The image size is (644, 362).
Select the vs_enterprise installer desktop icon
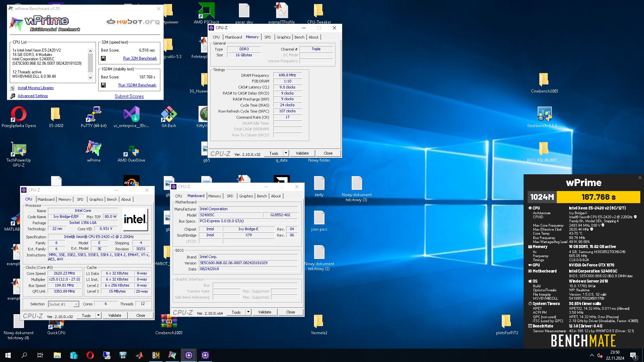tap(131, 117)
